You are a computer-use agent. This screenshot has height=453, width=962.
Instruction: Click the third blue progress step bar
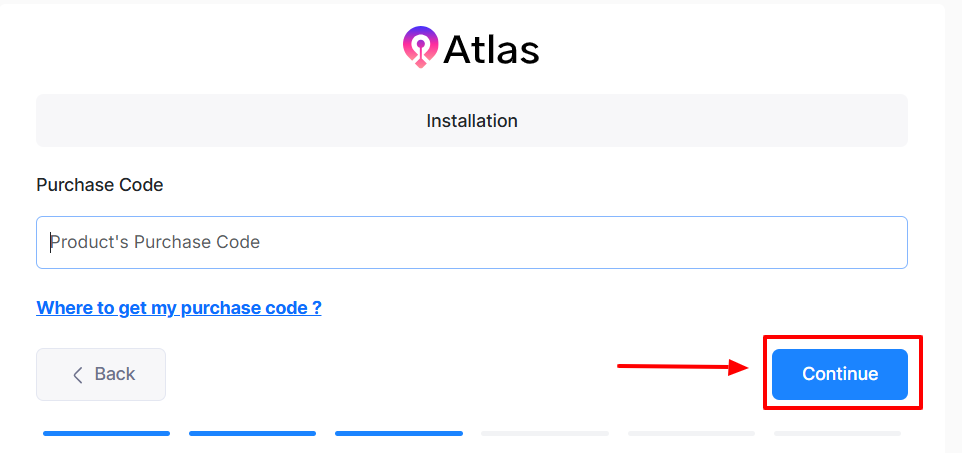tap(399, 433)
